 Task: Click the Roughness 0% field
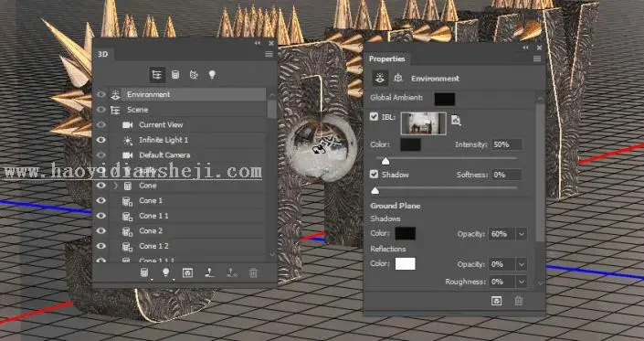pos(501,282)
